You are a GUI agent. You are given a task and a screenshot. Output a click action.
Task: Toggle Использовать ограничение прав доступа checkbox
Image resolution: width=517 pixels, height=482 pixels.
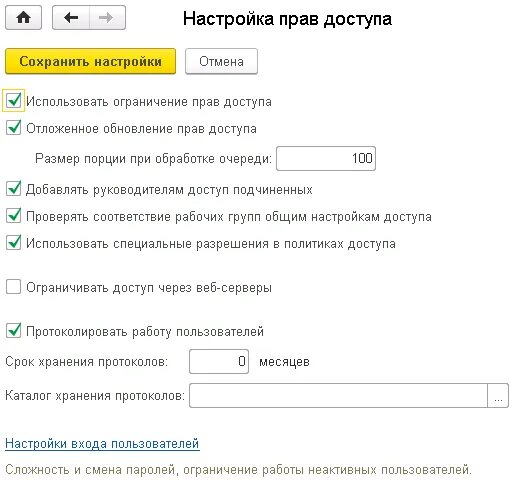(13, 100)
